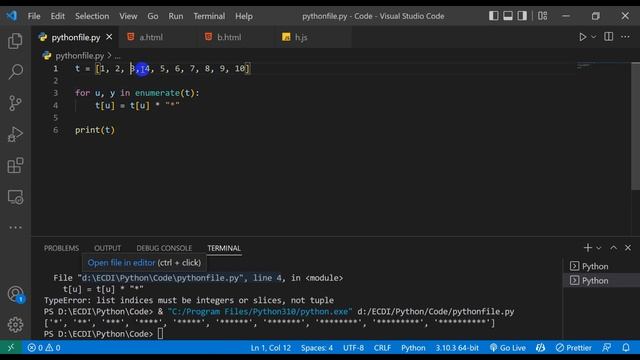Click Ln 1, Col 12 cursor position
The width and height of the screenshot is (640, 360).
pyautogui.click(x=271, y=348)
